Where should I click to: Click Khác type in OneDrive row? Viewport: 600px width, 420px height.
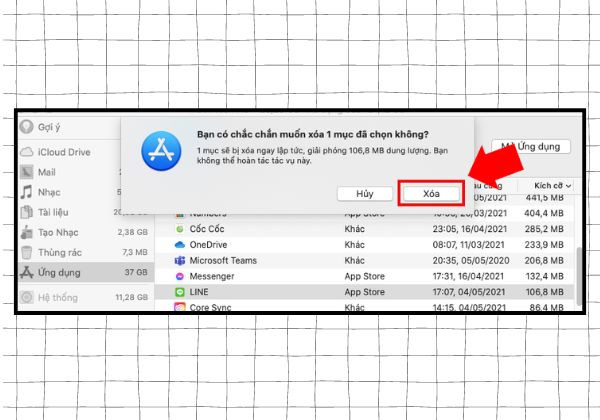click(354, 245)
